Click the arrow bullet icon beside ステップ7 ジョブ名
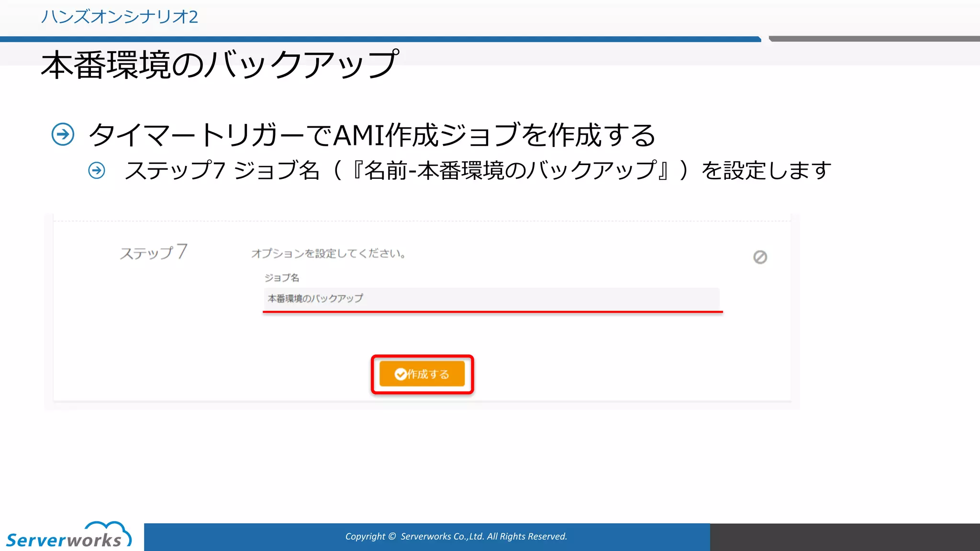Image resolution: width=980 pixels, height=551 pixels. pos(97,170)
